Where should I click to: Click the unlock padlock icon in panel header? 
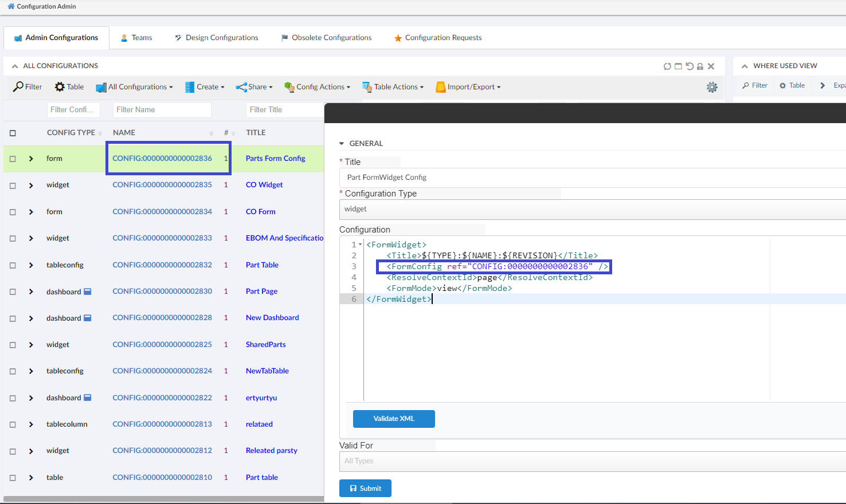pyautogui.click(x=700, y=66)
